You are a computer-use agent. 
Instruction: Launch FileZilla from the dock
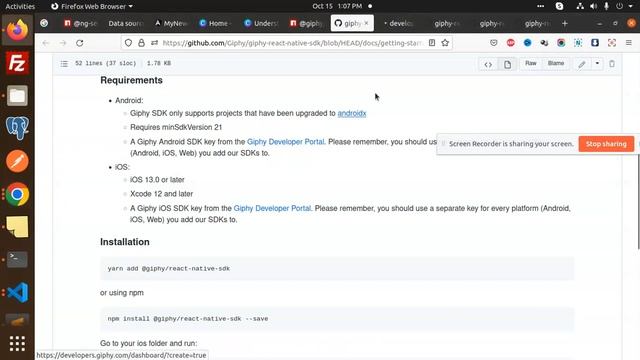(17, 62)
